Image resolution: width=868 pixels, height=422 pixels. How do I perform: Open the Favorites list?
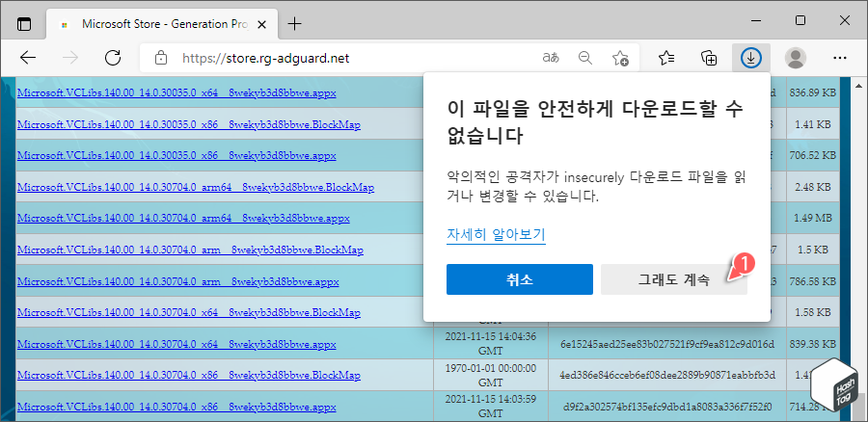(x=666, y=58)
